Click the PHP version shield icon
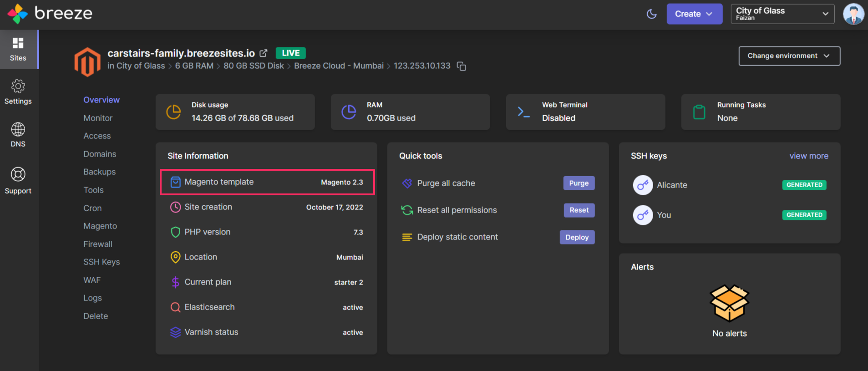The height and width of the screenshot is (371, 868). pyautogui.click(x=175, y=232)
